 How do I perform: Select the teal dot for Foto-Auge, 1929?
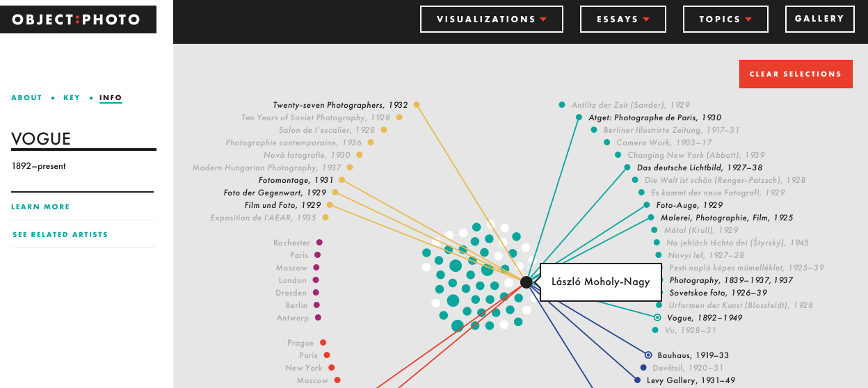[647, 205]
